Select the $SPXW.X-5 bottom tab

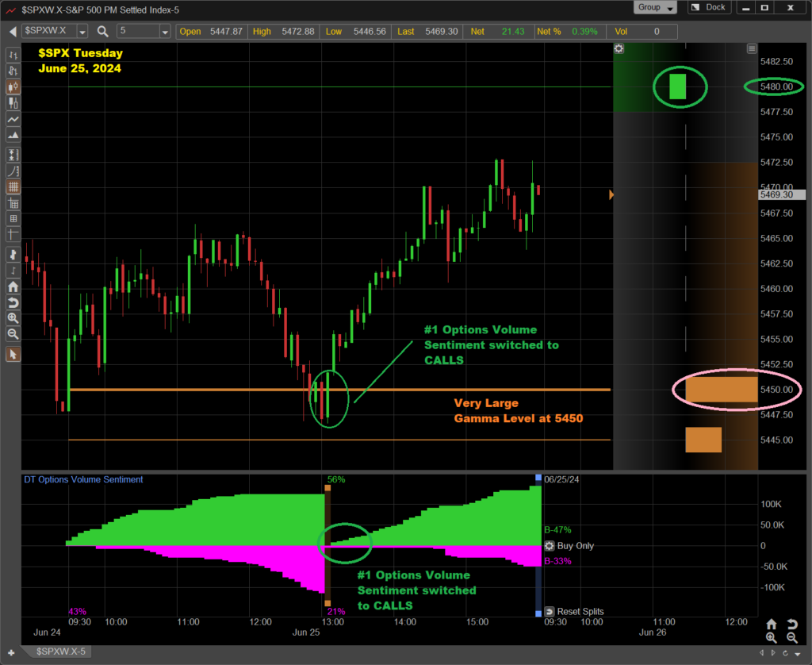[60, 652]
